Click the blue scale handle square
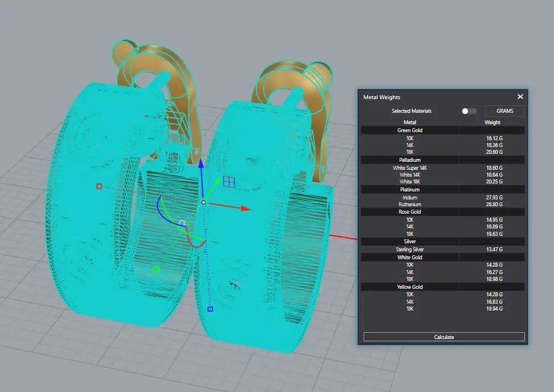The height and width of the screenshot is (392, 554). 210,309
